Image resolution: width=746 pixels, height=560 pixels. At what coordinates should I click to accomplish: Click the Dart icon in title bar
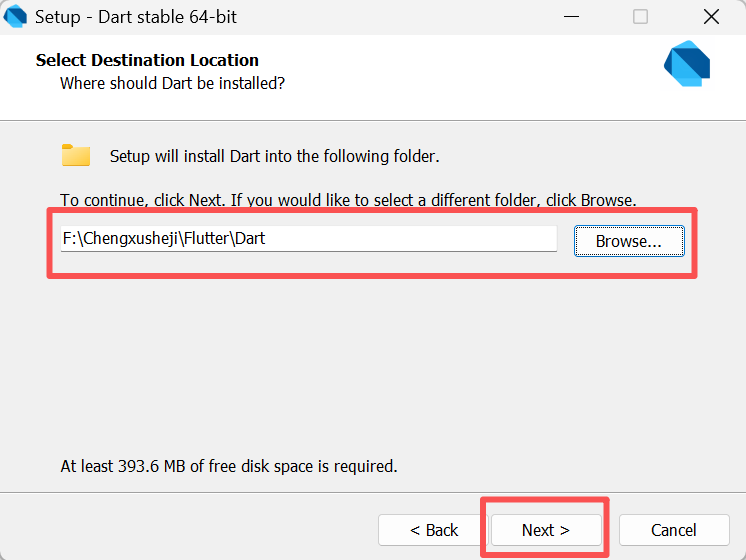coord(15,17)
